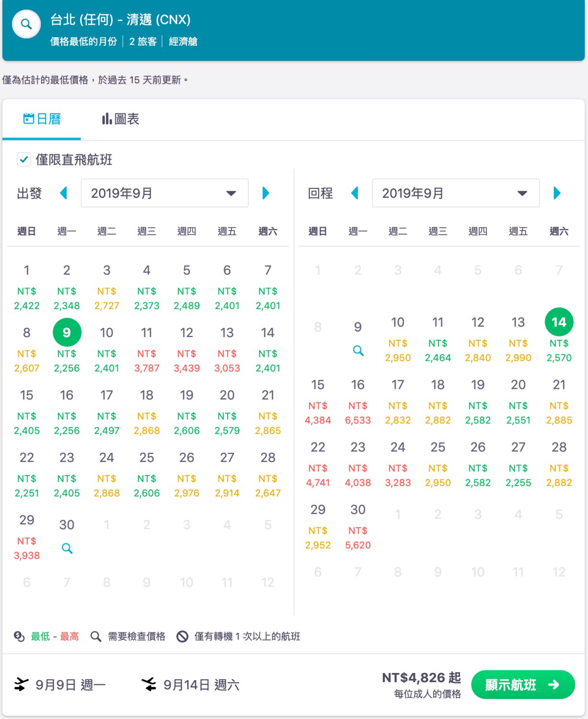The width and height of the screenshot is (588, 719).
Task: Pick return September 20 priced NT$2,551
Action: pyautogui.click(x=518, y=402)
